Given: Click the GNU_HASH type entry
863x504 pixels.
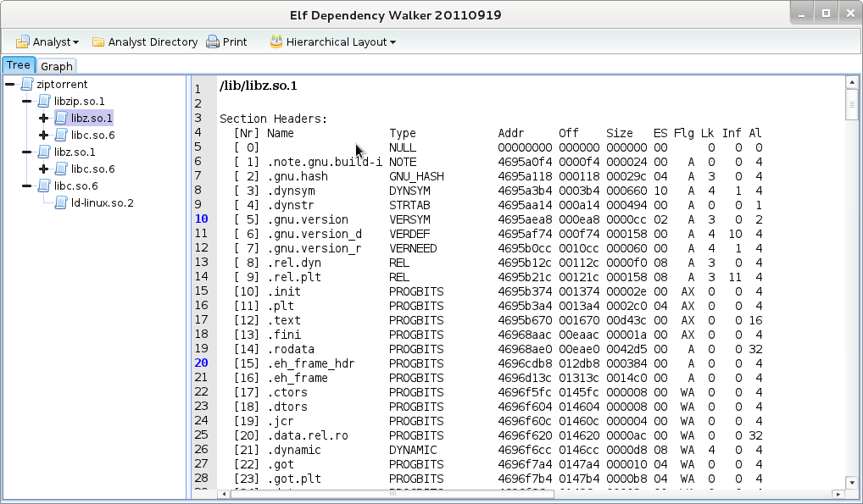Looking at the screenshot, I should tap(416, 177).
